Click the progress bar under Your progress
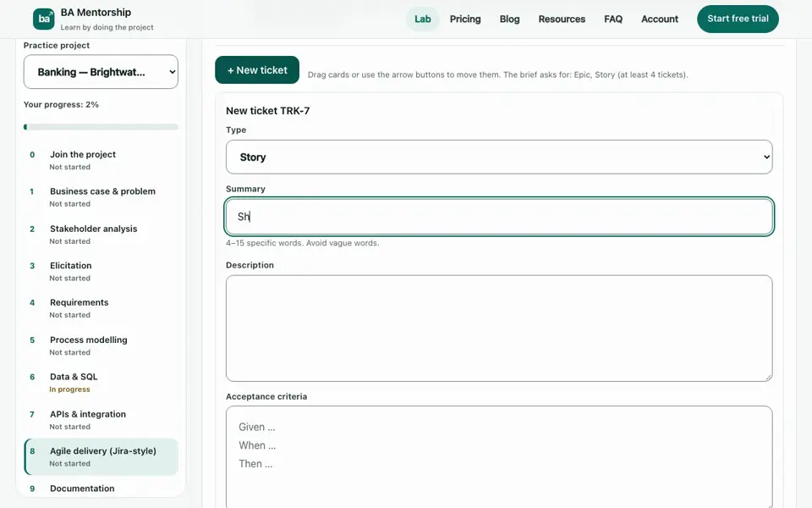812x508 pixels. pos(101,127)
